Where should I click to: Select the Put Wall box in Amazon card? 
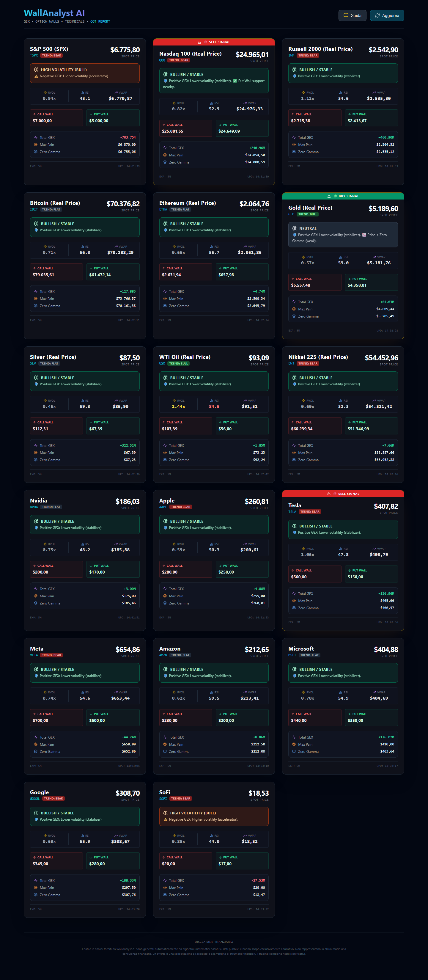click(x=242, y=717)
